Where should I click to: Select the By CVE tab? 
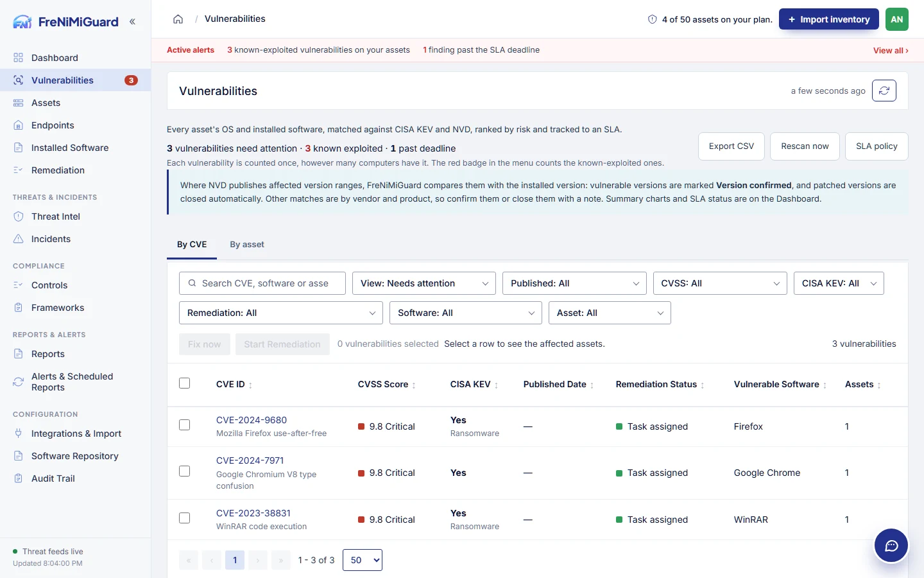click(x=192, y=245)
